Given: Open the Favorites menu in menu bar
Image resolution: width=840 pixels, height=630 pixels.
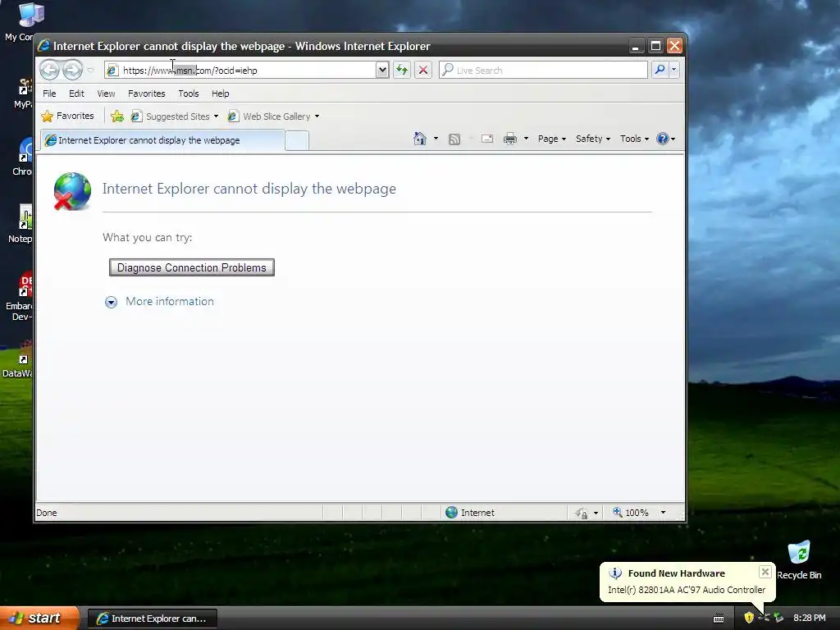Looking at the screenshot, I should 146,94.
